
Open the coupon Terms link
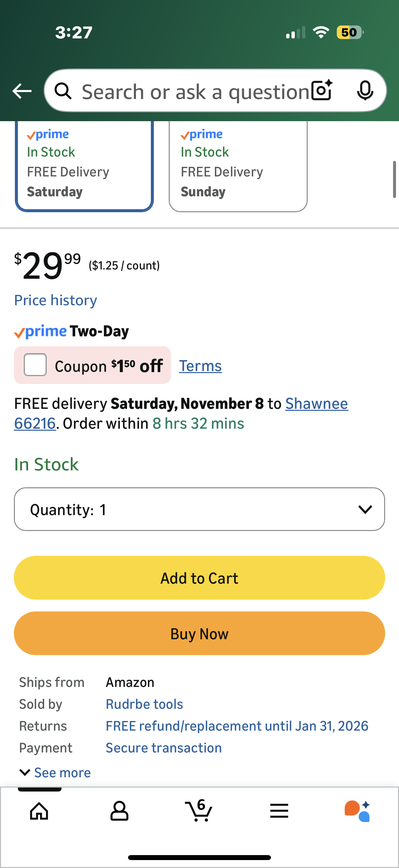pyautogui.click(x=200, y=366)
